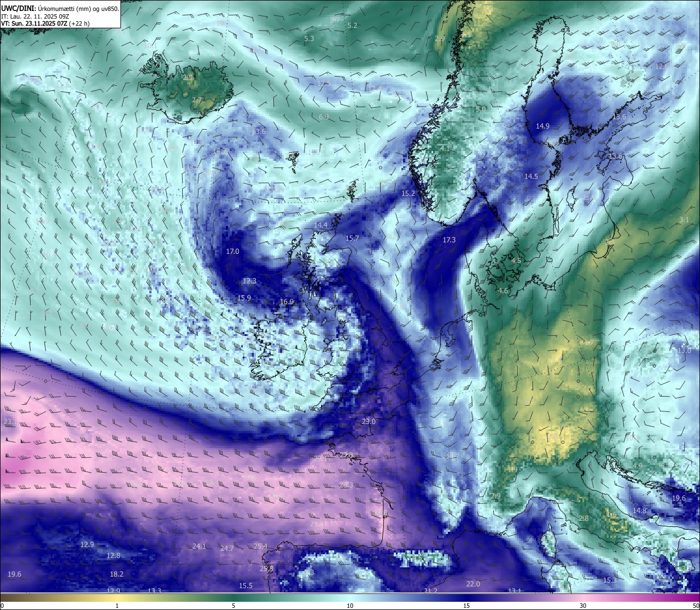This screenshot has height=610, width=700.
Task: Click the map value "15.7"
Action: [352, 239]
